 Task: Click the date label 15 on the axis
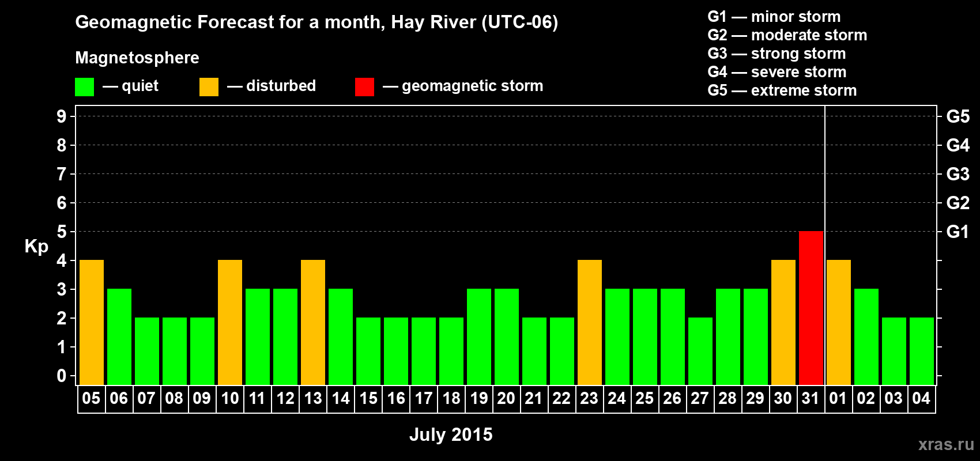tap(368, 399)
